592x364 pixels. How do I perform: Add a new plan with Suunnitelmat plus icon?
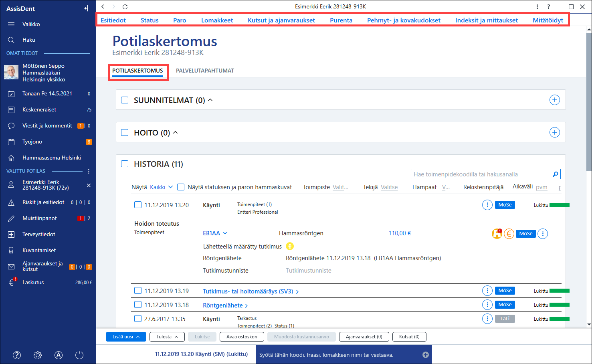(x=554, y=100)
